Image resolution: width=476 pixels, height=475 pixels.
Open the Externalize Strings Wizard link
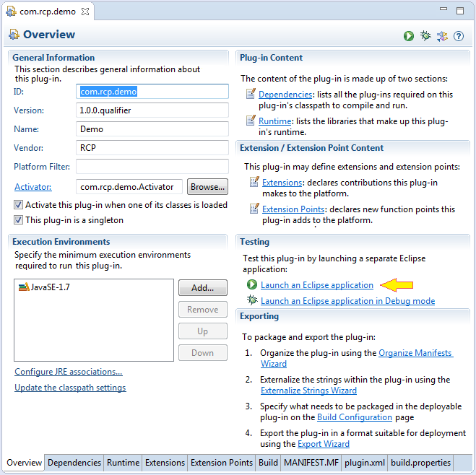[x=308, y=391]
